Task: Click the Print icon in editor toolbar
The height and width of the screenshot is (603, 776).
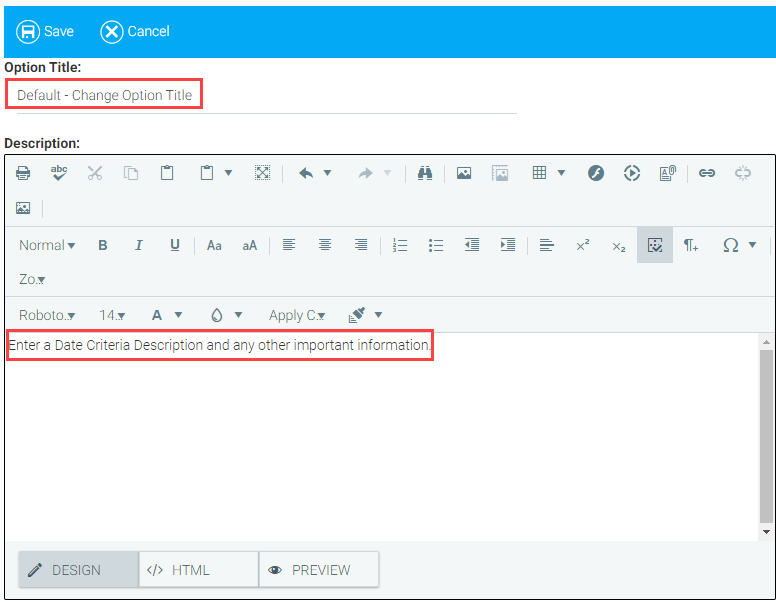Action: pyautogui.click(x=23, y=173)
